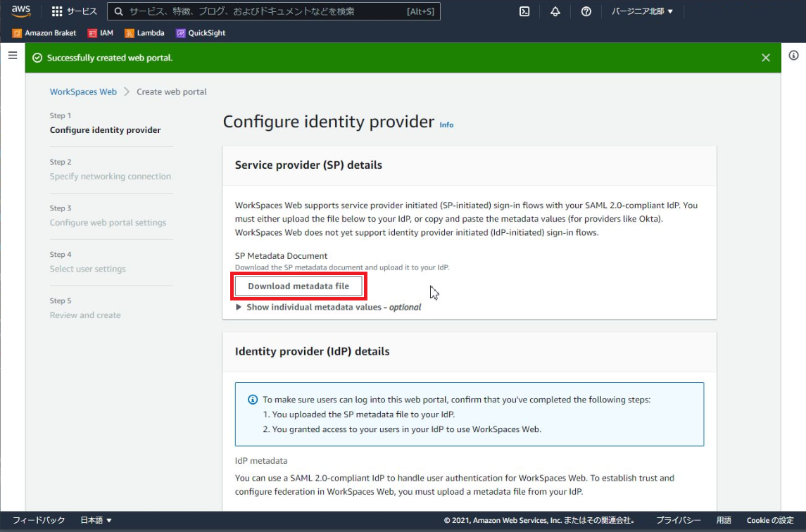Viewport: 806px width, 532px height.
Task: Open the WorkSpaces Web breadcrumb link
Action: click(x=83, y=91)
